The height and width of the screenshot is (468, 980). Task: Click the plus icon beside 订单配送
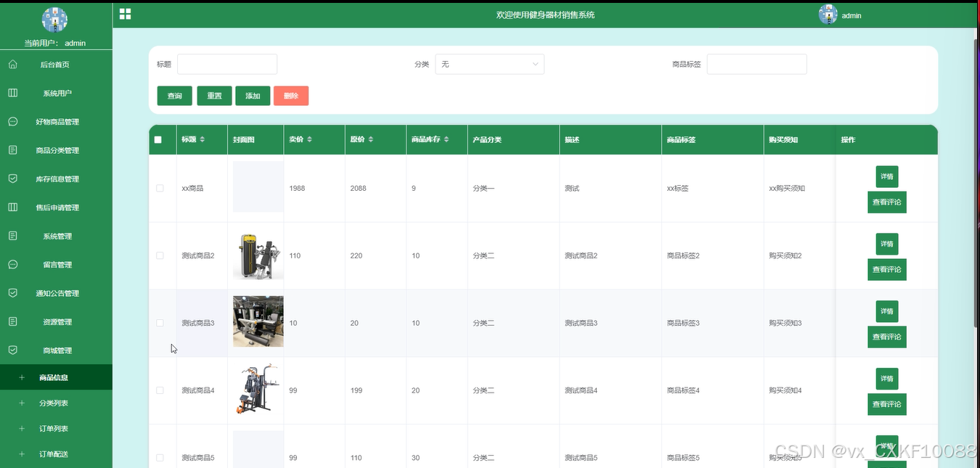22,454
